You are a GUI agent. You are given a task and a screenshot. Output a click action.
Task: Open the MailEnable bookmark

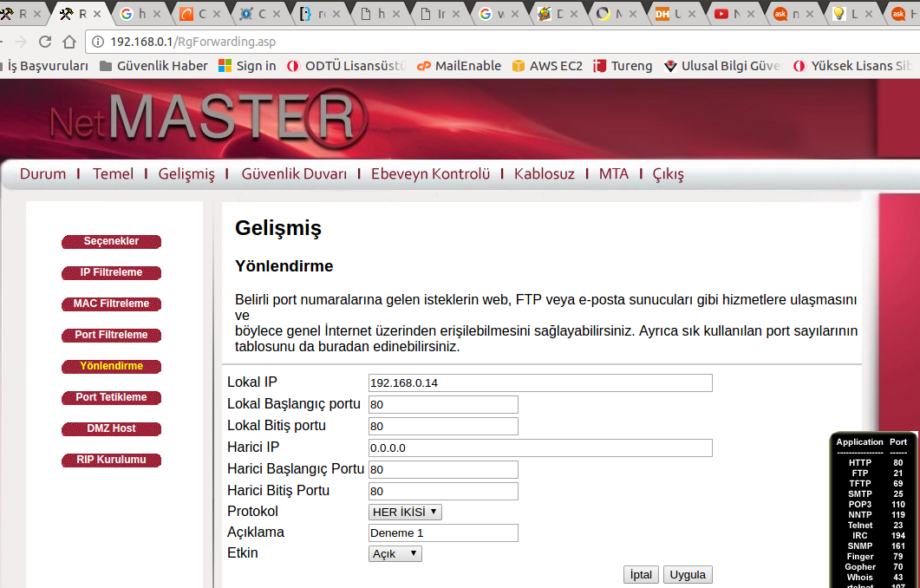459,66
